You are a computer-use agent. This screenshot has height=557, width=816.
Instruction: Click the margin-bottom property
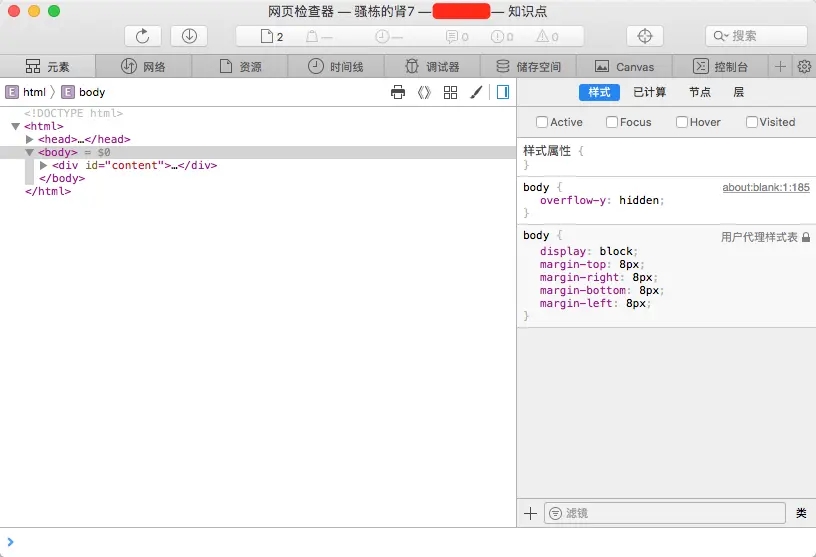[x=582, y=290]
